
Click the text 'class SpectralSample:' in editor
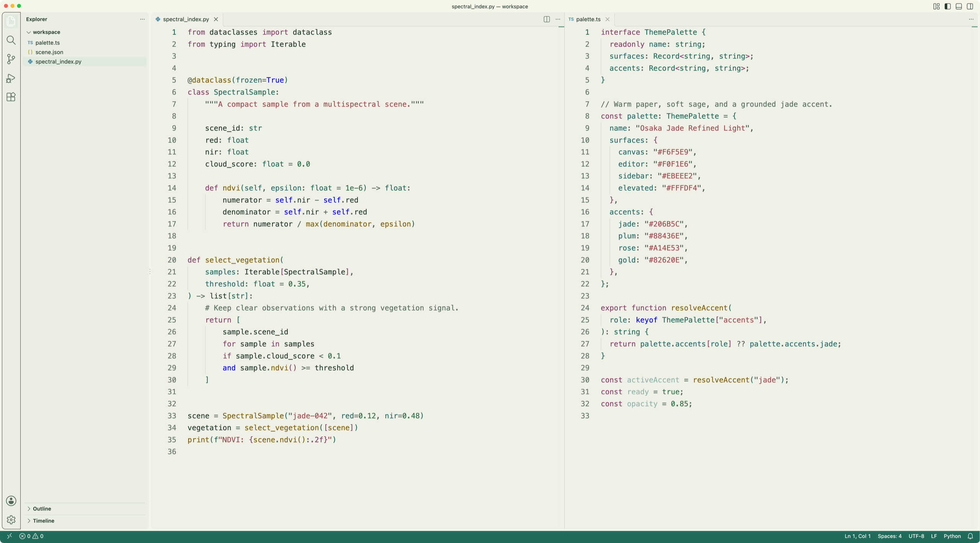pos(233,92)
